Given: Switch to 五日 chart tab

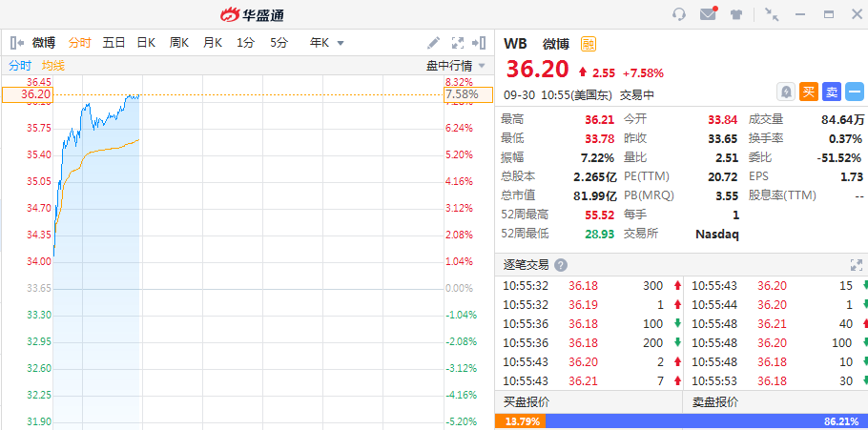Looking at the screenshot, I should (114, 43).
